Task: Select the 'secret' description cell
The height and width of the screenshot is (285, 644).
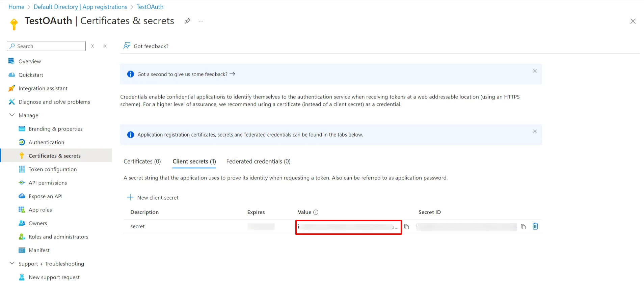Action: coord(137,227)
